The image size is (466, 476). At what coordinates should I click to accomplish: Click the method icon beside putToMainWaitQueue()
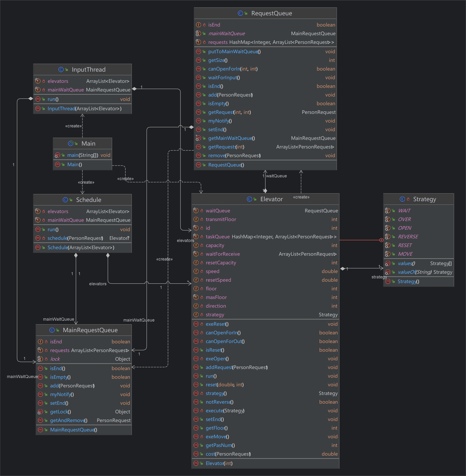(x=198, y=51)
